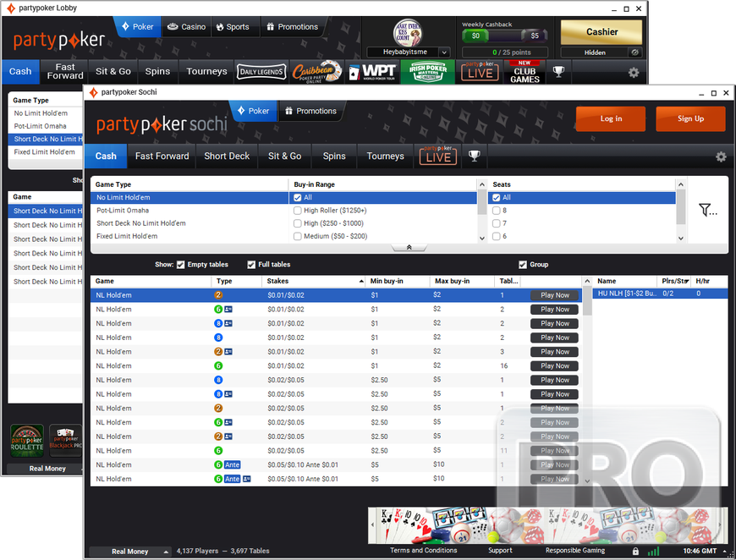Click the left arrow of the bottom banner
This screenshot has height=560, width=736.
tap(373, 524)
